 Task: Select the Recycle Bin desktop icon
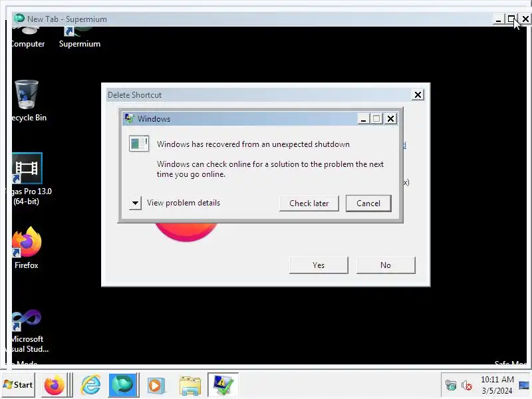27,101
